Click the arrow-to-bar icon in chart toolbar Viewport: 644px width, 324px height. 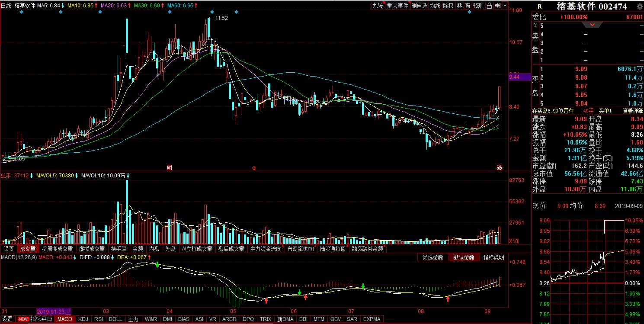click(x=498, y=6)
